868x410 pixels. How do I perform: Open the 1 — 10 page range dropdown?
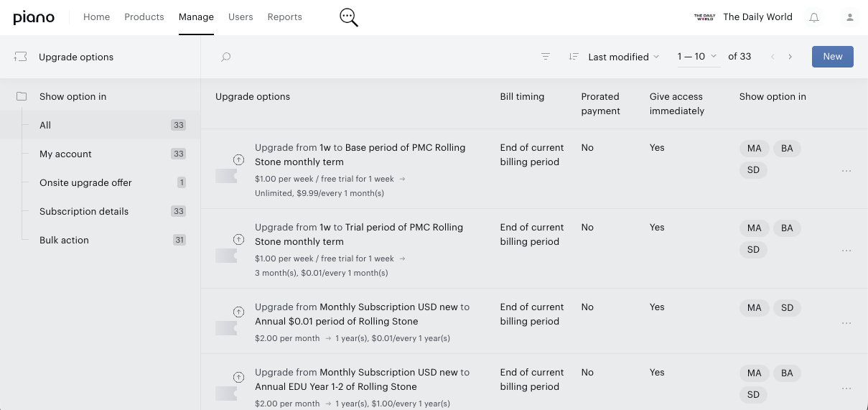[x=697, y=57]
